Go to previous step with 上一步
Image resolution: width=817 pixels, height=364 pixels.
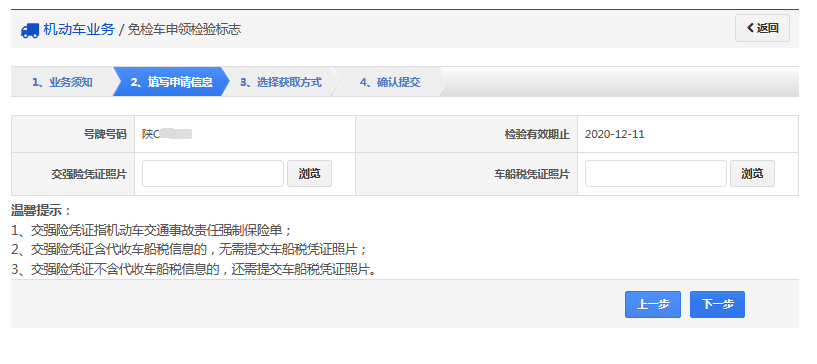(x=653, y=304)
